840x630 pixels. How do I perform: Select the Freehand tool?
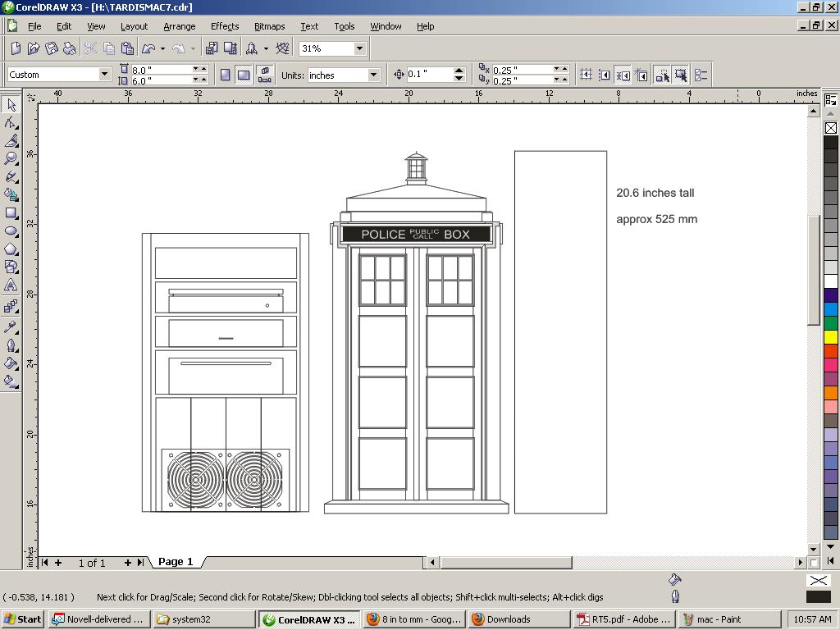coord(11,177)
